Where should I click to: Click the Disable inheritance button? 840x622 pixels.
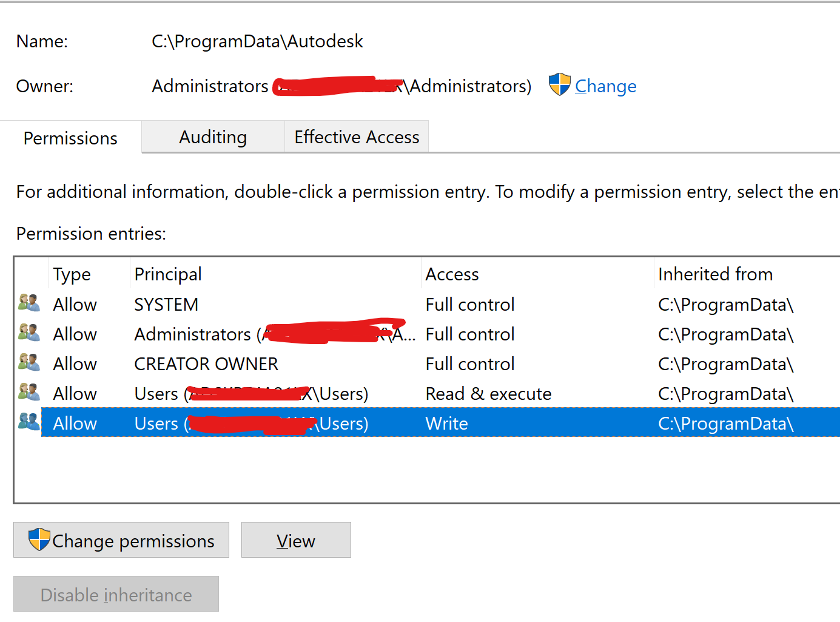coord(116,595)
